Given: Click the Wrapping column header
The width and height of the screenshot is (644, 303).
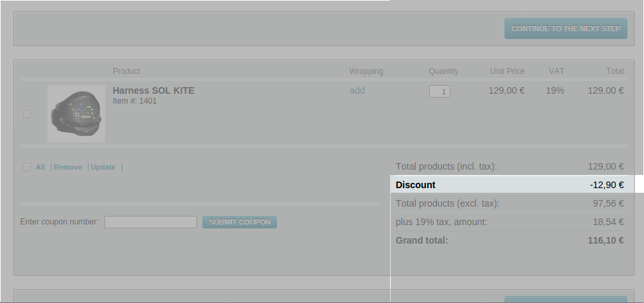Looking at the screenshot, I should tap(366, 71).
